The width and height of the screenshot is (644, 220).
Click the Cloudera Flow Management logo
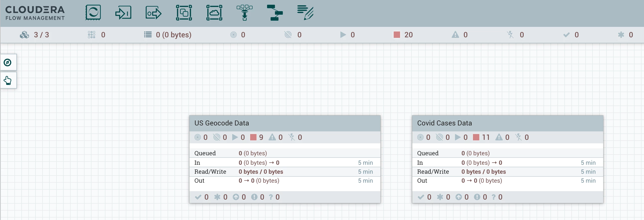click(35, 13)
